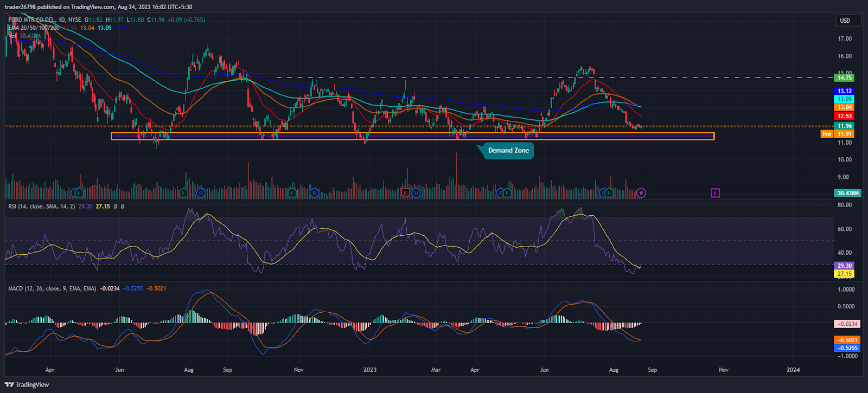Viewport: 868px width, 393px height.
Task: Click the TradingView logo
Action: click(27, 385)
